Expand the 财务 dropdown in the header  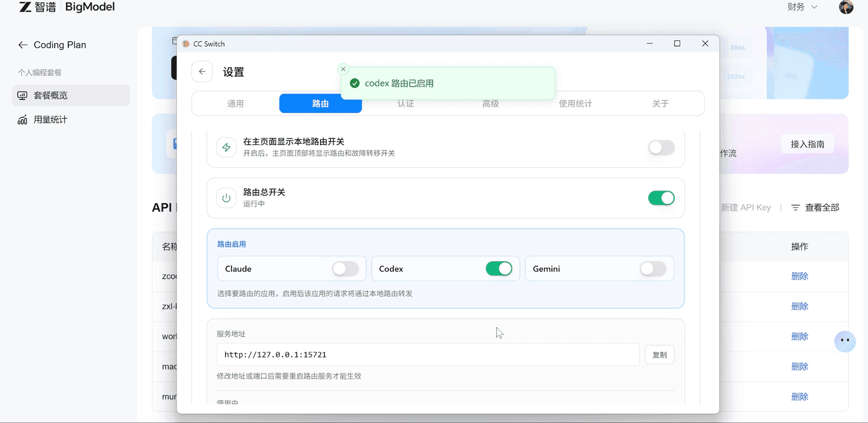pos(802,7)
